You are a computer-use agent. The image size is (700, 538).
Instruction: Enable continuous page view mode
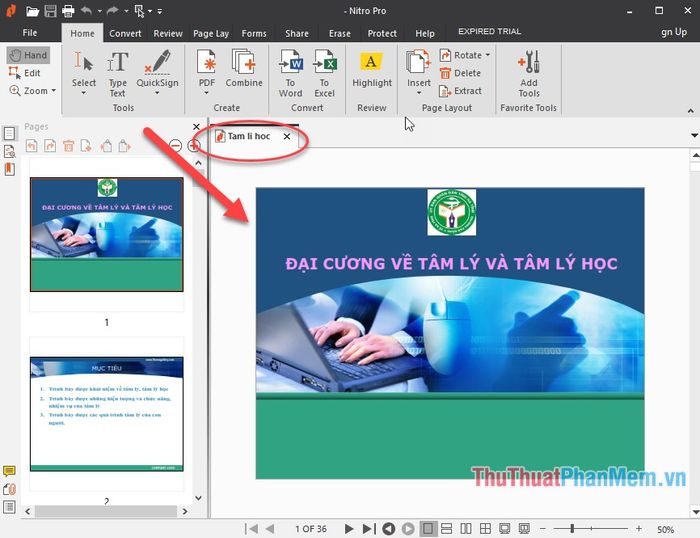(x=446, y=529)
